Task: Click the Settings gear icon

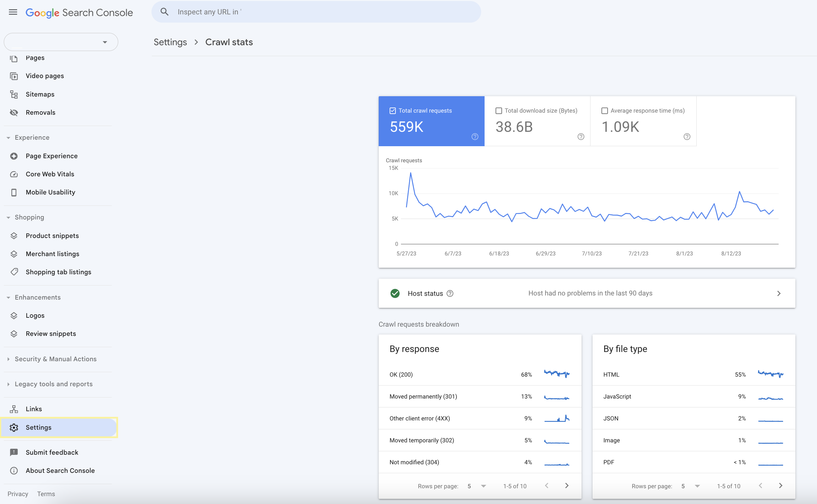Action: point(14,428)
